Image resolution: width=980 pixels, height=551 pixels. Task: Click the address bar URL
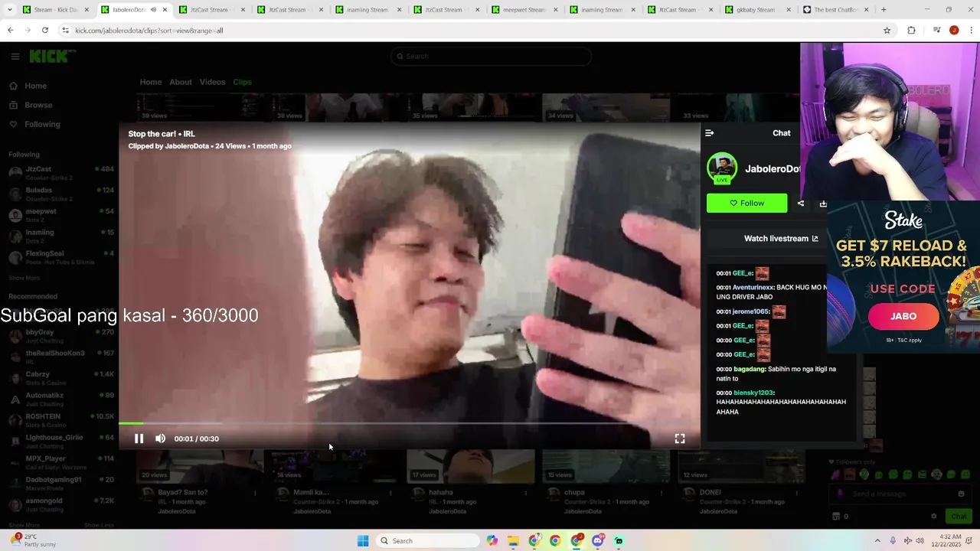point(149,31)
